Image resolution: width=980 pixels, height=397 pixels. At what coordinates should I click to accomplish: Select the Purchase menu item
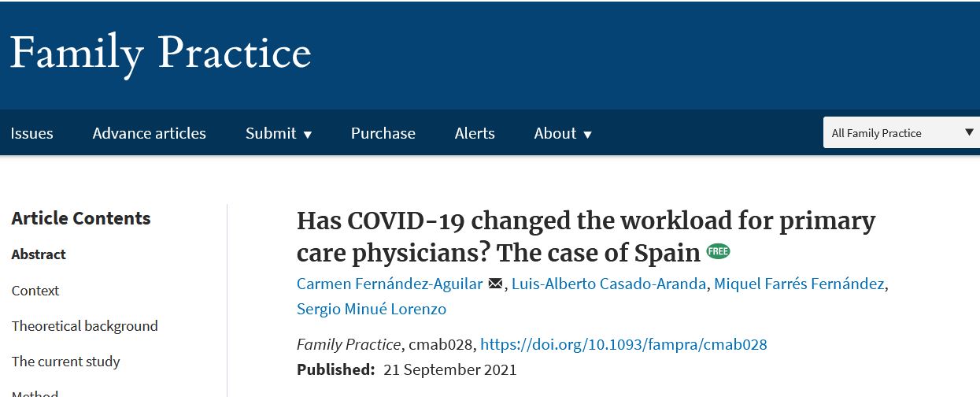383,133
